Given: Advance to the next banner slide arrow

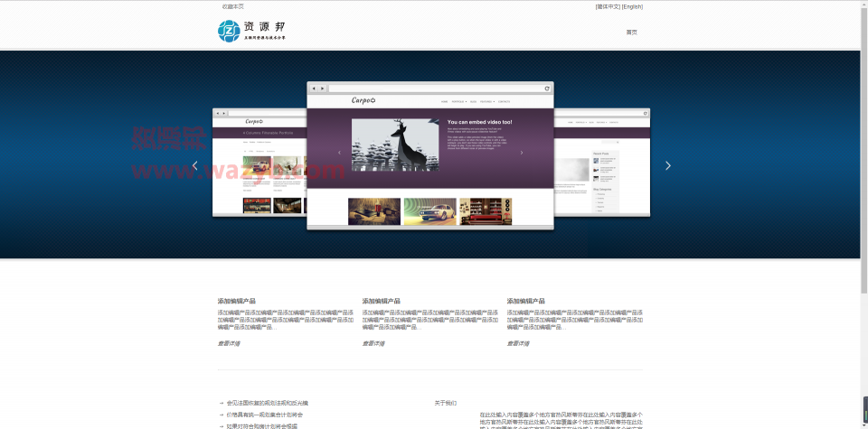Looking at the screenshot, I should 667,165.
